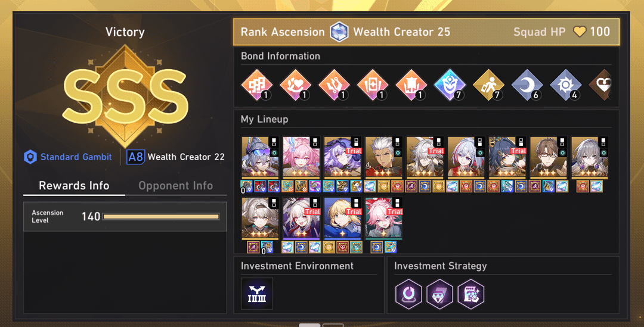Image resolution: width=644 pixels, height=327 pixels.
Task: Select the pink-haired character in top row
Action: pos(302,158)
